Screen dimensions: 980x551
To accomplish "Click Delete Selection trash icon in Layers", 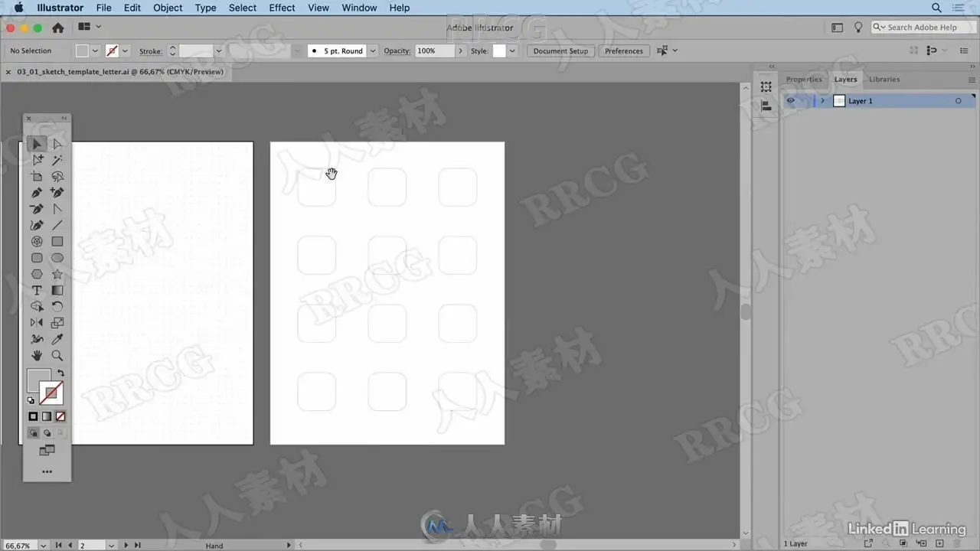I will click(957, 543).
